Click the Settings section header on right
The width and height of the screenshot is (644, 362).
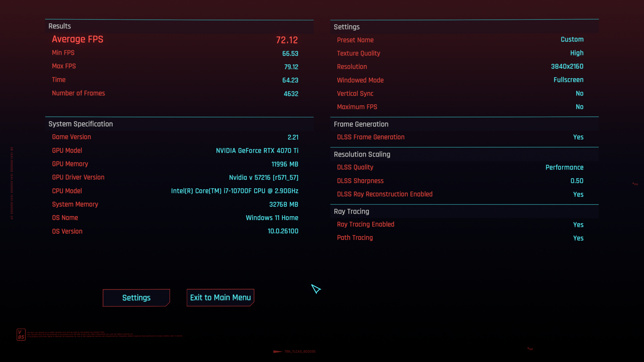coord(346,27)
